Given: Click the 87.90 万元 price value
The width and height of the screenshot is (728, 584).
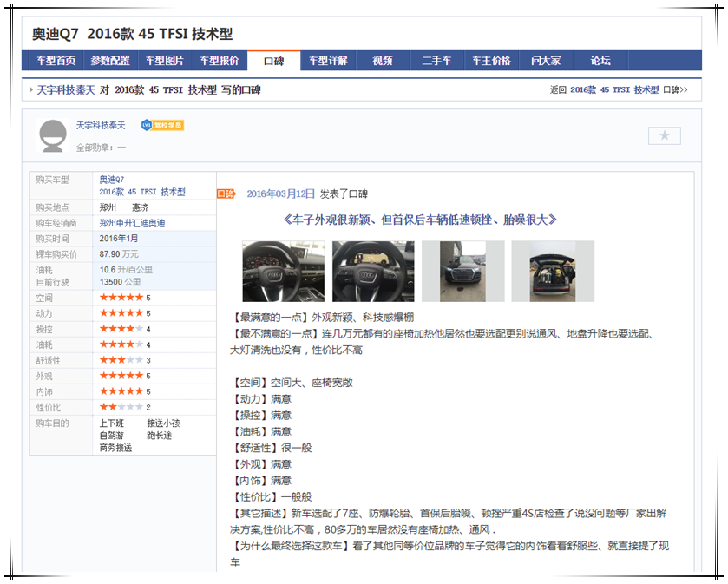Looking at the screenshot, I should click(119, 254).
